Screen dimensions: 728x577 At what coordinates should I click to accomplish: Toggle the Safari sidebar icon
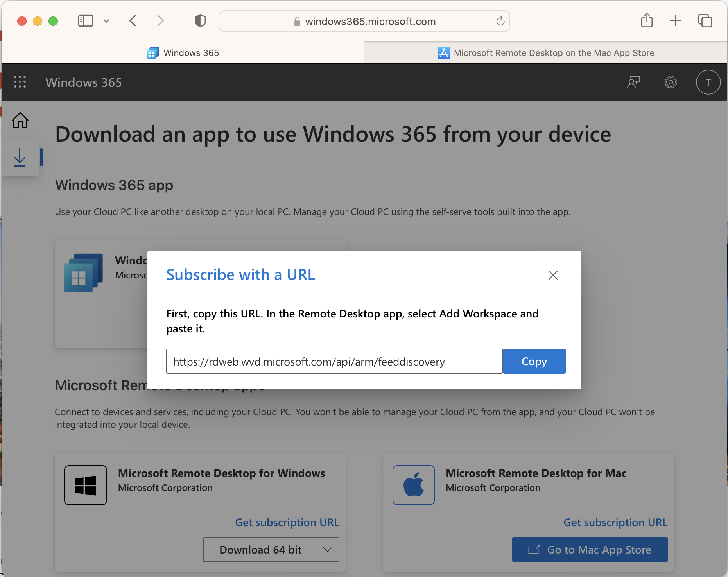click(x=86, y=21)
